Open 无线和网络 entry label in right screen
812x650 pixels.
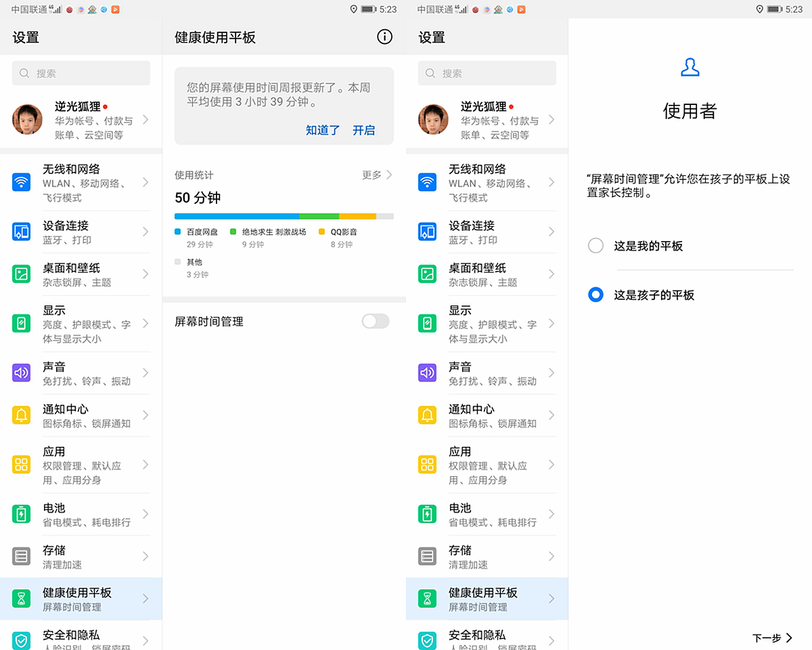477,169
